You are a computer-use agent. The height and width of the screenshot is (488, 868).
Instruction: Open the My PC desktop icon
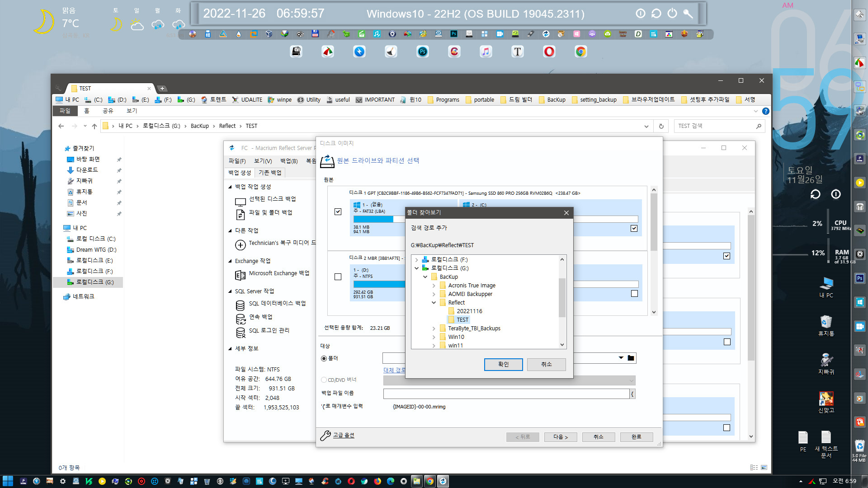coord(826,287)
